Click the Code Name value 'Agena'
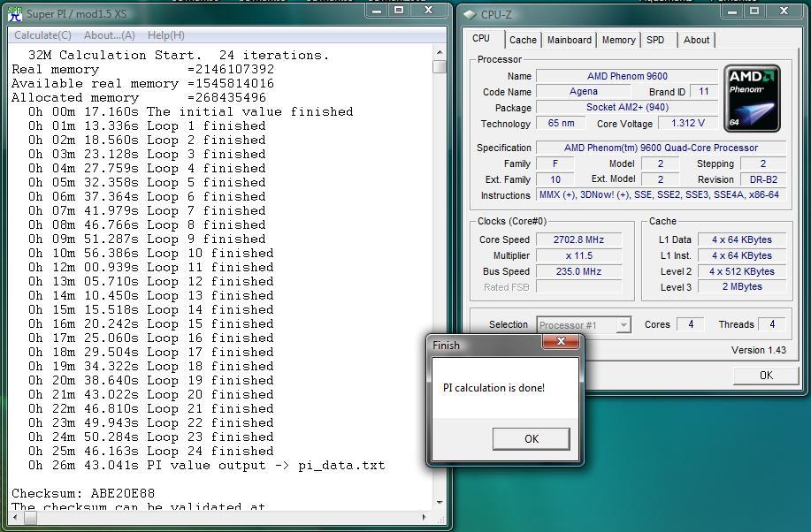The height and width of the screenshot is (532, 811). click(584, 92)
